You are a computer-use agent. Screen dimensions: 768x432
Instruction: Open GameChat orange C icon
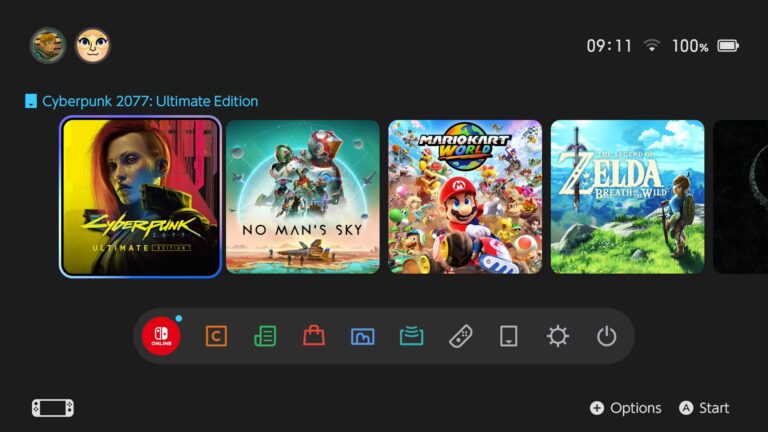click(216, 336)
